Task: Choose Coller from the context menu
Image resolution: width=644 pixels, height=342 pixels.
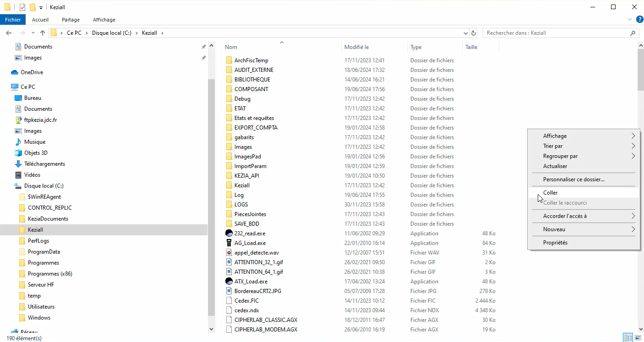Action: click(x=550, y=193)
